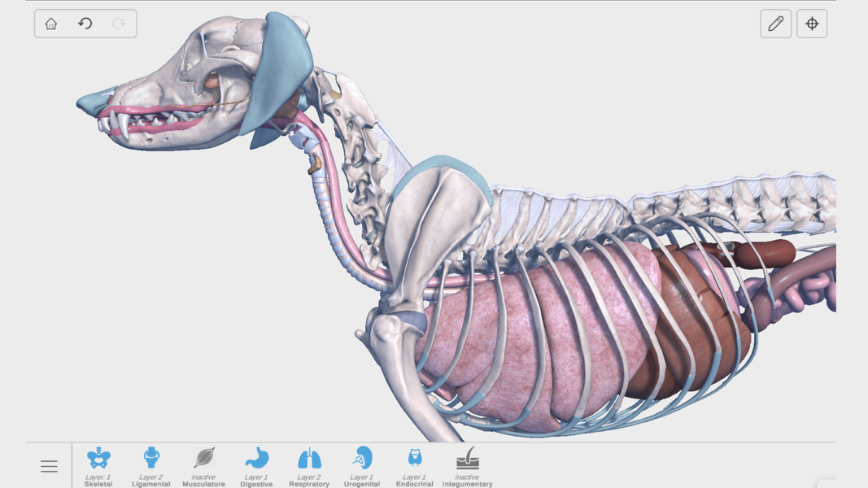This screenshot has width=868, height=488.
Task: Select the Skeletal system layer icon
Action: [98, 460]
